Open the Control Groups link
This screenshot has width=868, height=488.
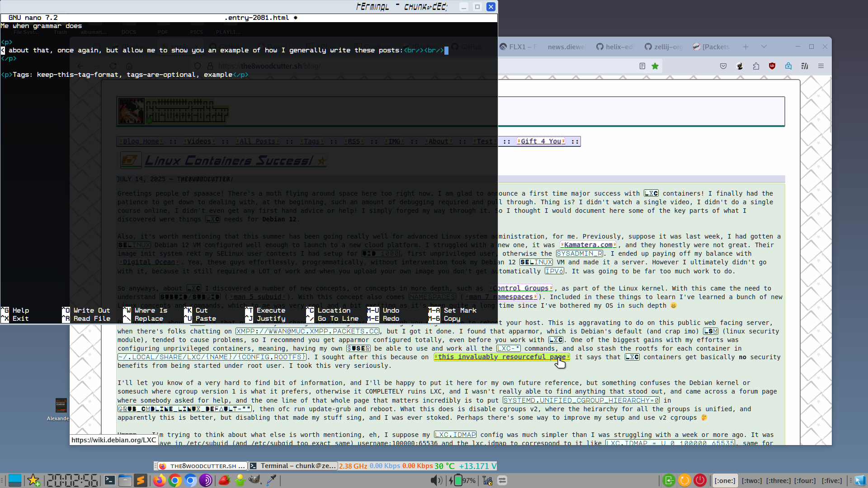(521, 288)
